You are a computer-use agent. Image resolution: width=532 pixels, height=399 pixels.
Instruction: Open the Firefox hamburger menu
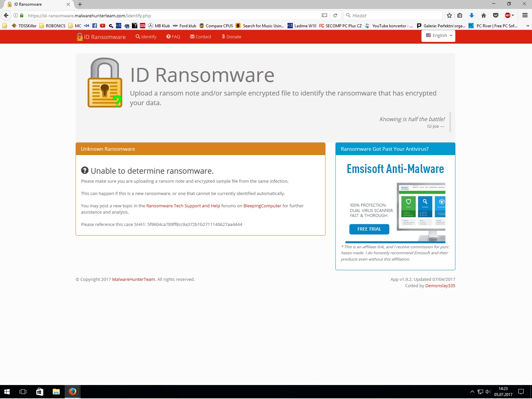525,15
